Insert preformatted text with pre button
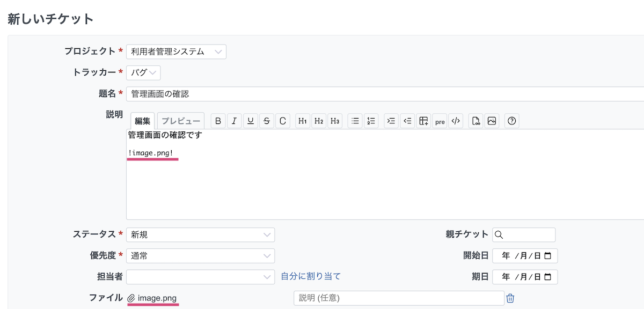This screenshot has width=644, height=309. [x=440, y=121]
